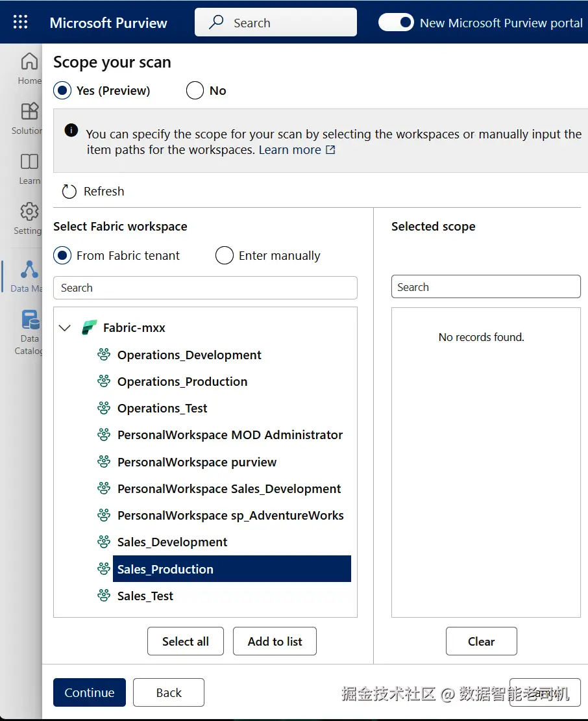Click the Fabric-mxx tenant logo icon
Image resolution: width=588 pixels, height=721 pixels.
90,327
